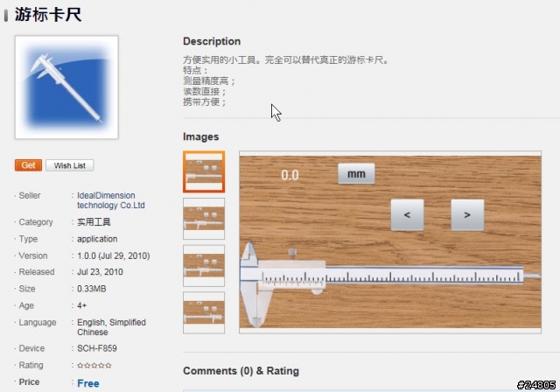
Task: Click the Description heading
Action: click(x=212, y=41)
